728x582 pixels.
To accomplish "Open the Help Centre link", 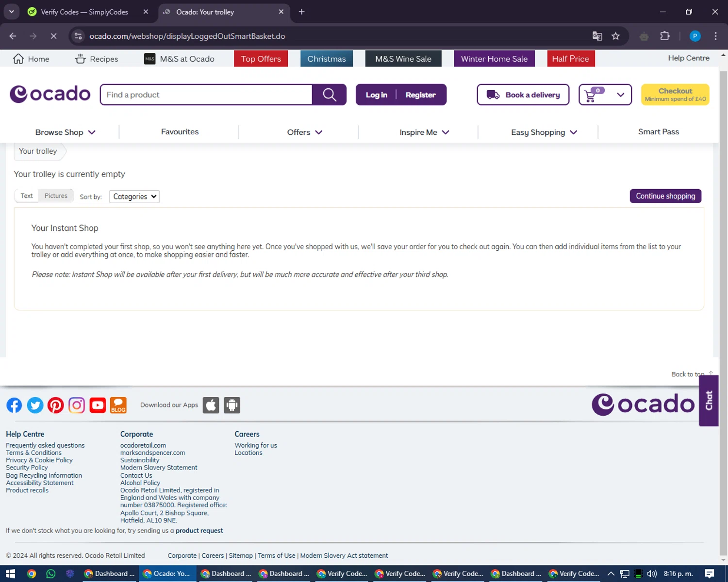I will [x=689, y=58].
